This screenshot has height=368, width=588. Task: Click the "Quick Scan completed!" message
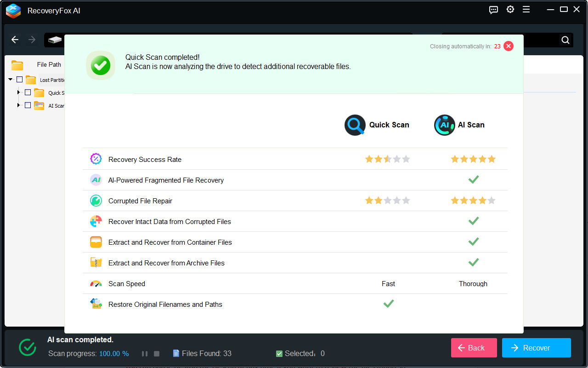163,57
